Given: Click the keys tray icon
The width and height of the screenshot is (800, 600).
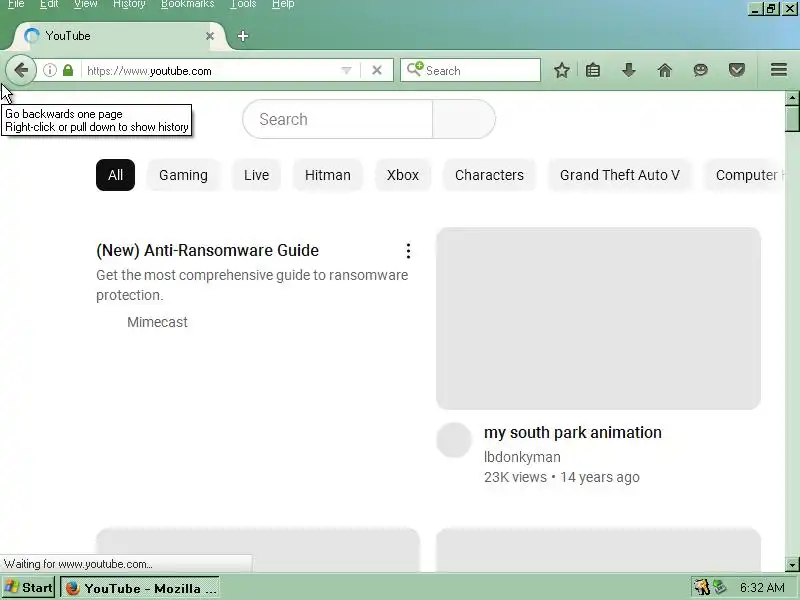Looking at the screenshot, I should (x=702, y=587).
